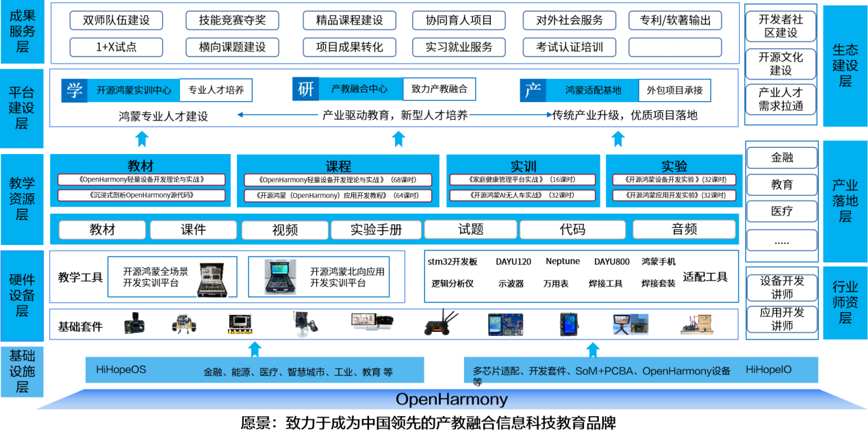Select the 专利/软著输出 box
868x438 pixels.
(675, 21)
